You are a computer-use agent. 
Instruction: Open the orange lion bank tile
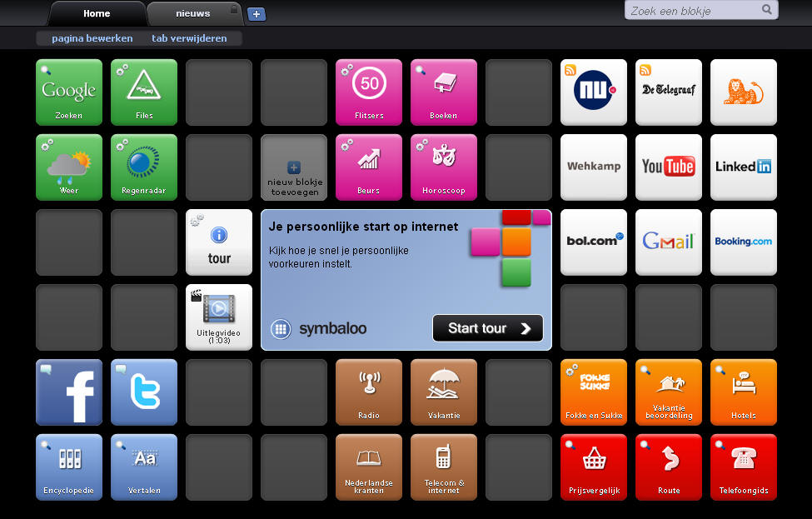[x=744, y=92]
